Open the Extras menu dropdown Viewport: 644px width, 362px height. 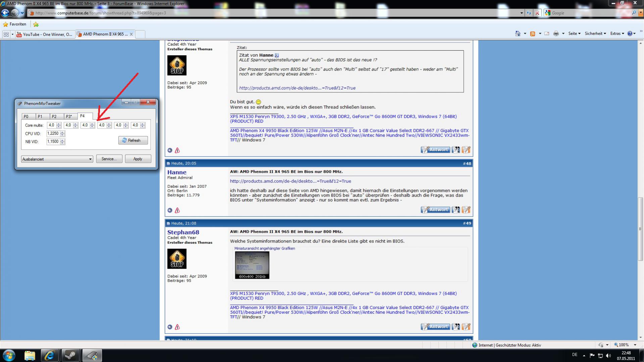click(617, 34)
